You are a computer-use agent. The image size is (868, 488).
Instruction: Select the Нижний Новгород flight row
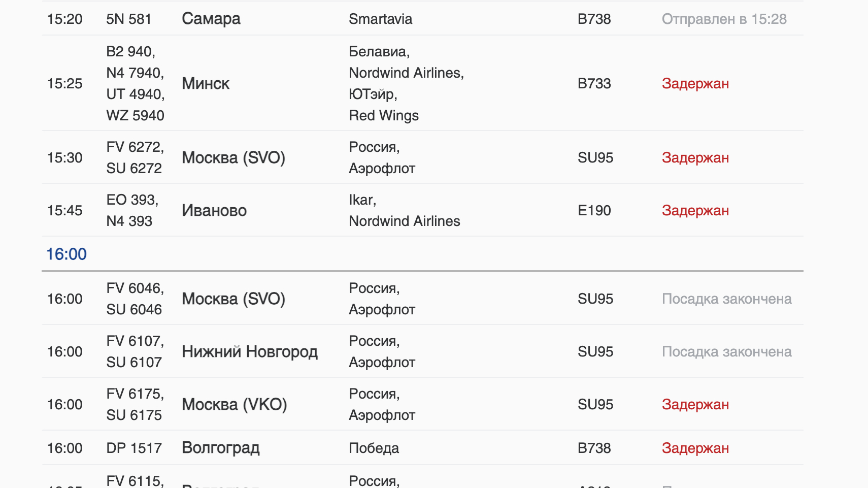[422, 351]
